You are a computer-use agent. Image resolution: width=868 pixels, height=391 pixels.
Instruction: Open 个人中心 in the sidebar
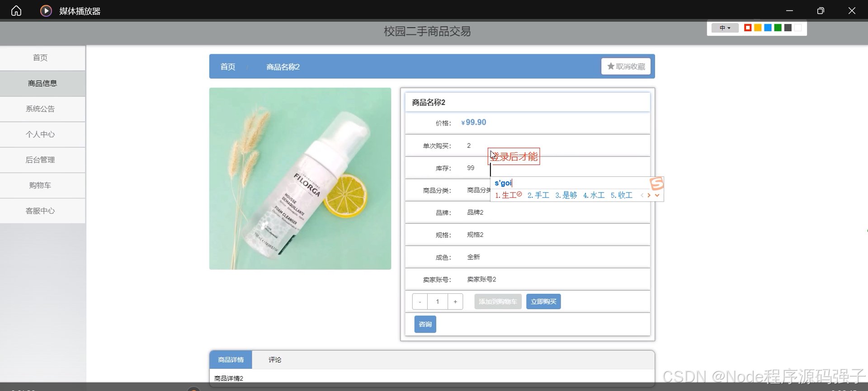(x=42, y=134)
